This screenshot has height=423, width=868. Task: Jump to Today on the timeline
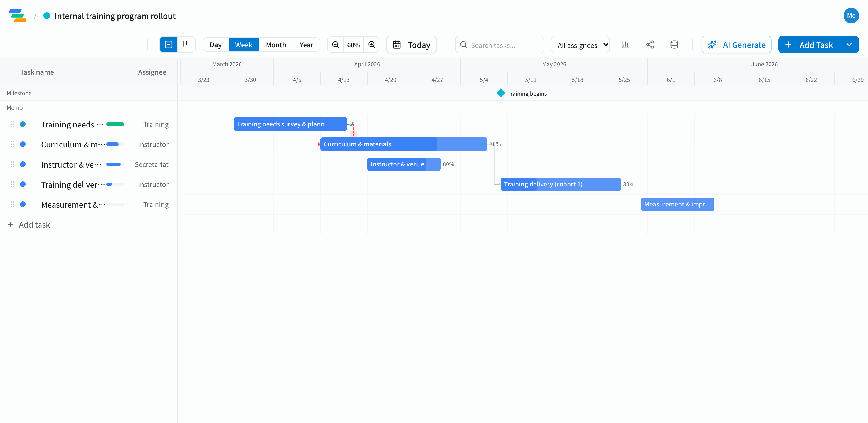pos(411,45)
